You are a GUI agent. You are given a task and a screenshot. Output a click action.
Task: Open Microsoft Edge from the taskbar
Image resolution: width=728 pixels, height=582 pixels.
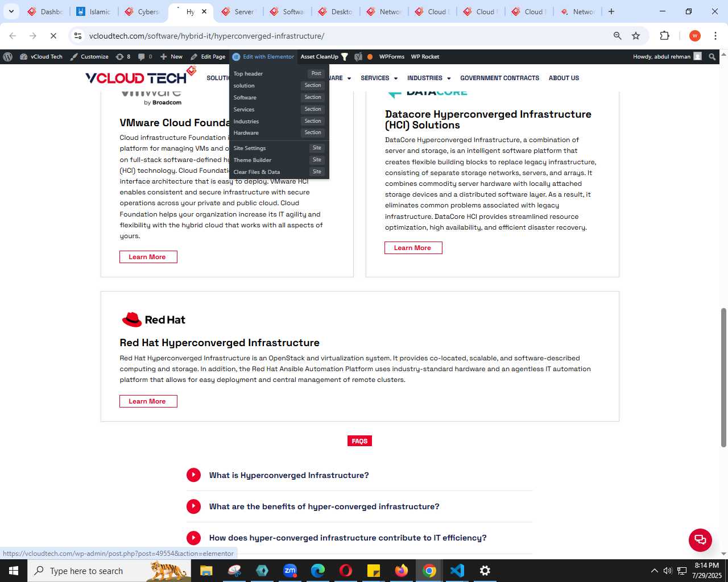(318, 571)
